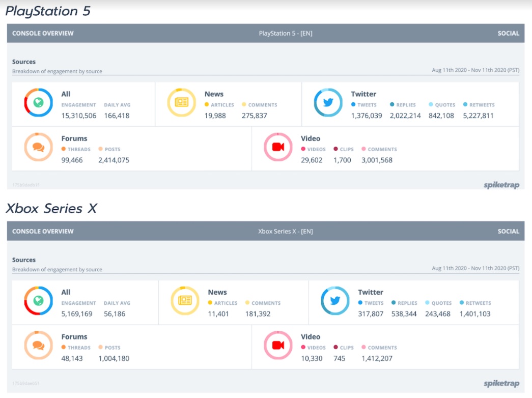This screenshot has height=398, width=532.
Task: Click the Xbox Series X News newspaper icon
Action: pyautogui.click(x=185, y=301)
